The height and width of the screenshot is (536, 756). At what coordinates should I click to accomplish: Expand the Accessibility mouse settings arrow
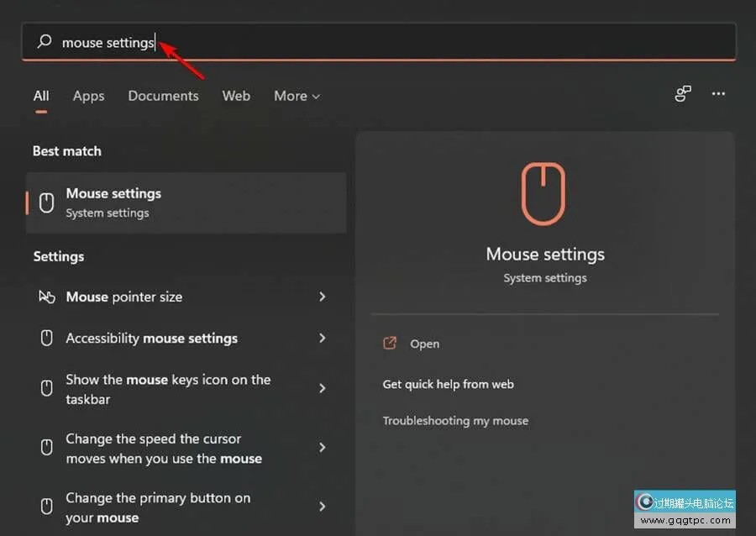pos(323,338)
